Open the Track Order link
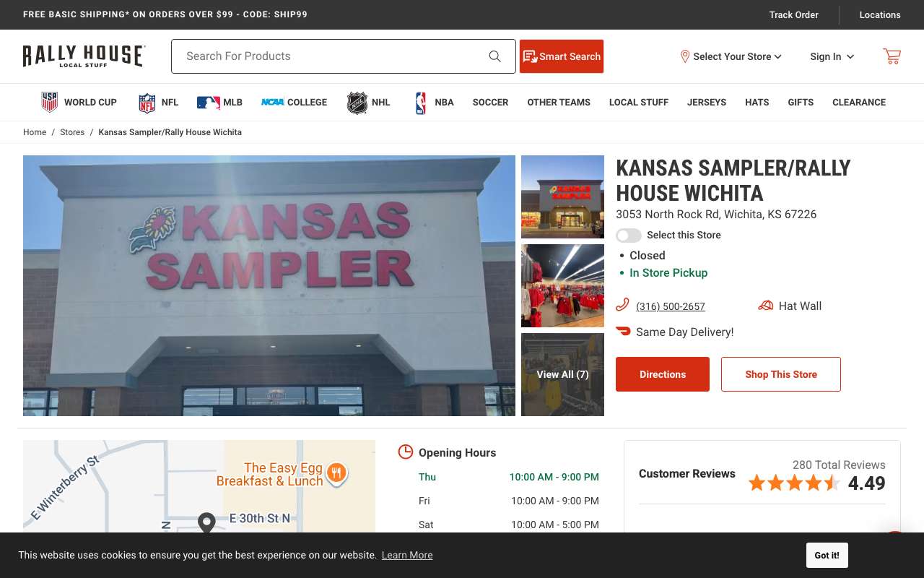 tap(793, 14)
